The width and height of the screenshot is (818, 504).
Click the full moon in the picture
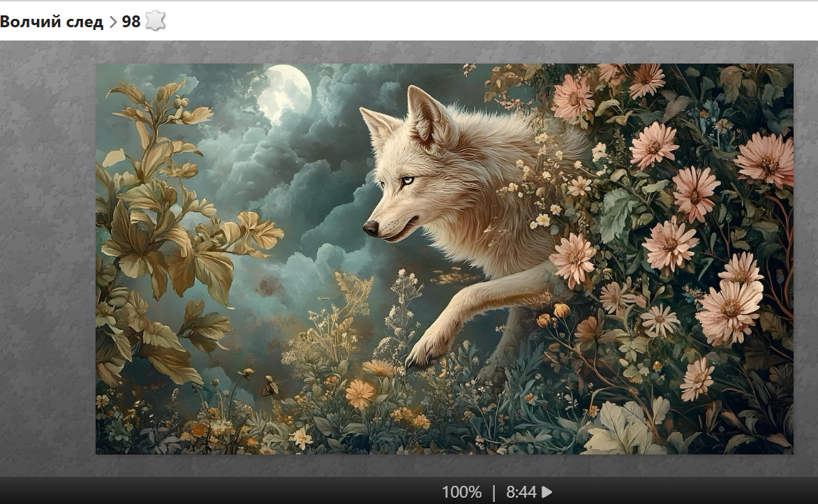click(284, 91)
